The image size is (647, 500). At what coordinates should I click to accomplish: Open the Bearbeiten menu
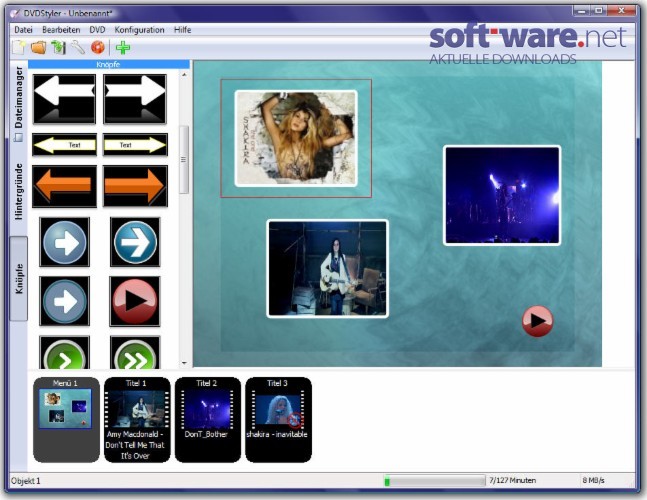[61, 30]
